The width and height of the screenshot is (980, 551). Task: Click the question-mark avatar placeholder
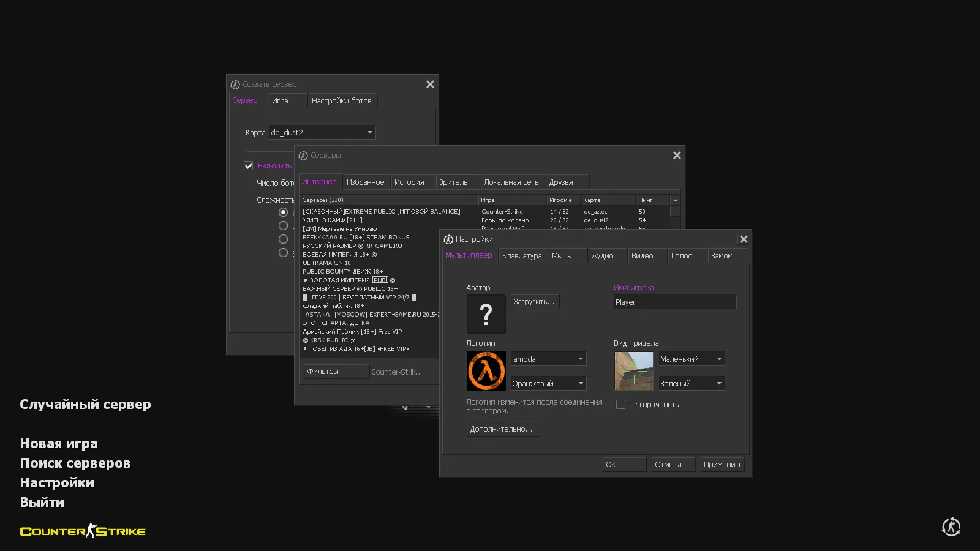(486, 313)
